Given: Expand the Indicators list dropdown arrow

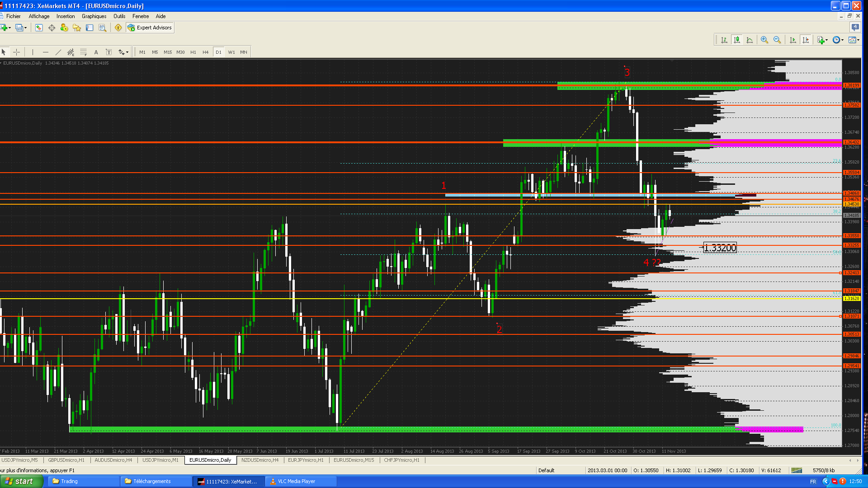Looking at the screenshot, I should 827,40.
